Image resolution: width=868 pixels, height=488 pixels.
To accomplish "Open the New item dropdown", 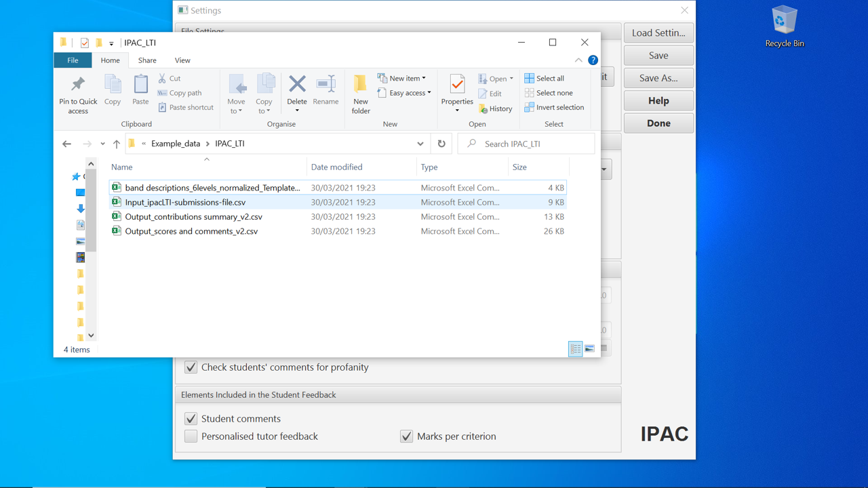I will pyautogui.click(x=401, y=79).
